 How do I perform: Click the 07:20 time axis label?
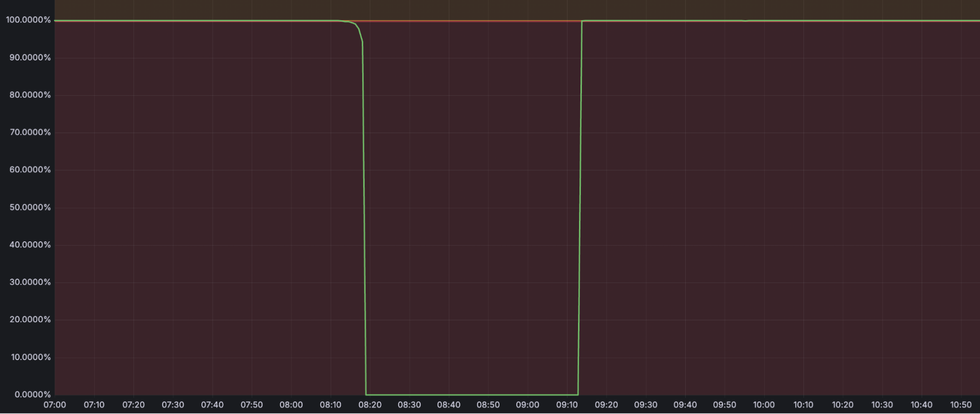[133, 405]
